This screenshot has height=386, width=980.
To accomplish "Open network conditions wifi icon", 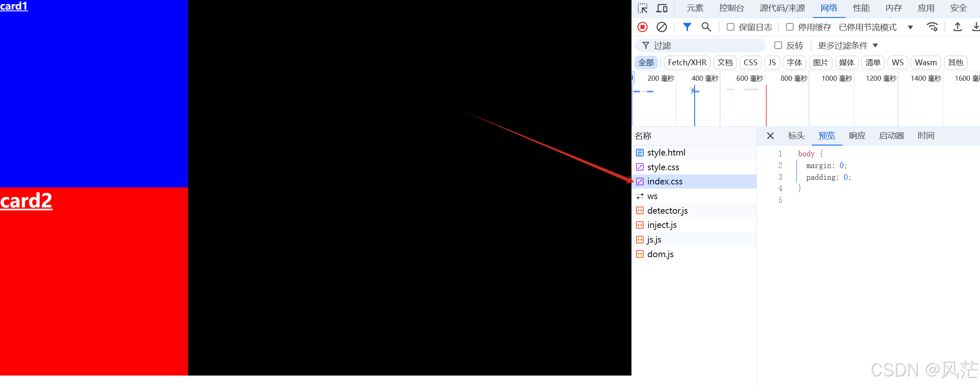I will (932, 27).
